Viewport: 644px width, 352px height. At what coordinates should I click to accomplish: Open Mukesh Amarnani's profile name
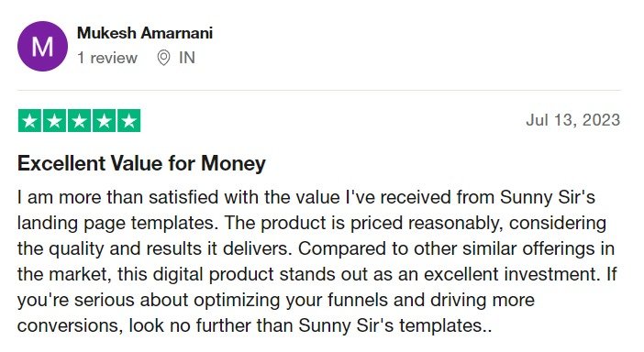click(x=145, y=33)
